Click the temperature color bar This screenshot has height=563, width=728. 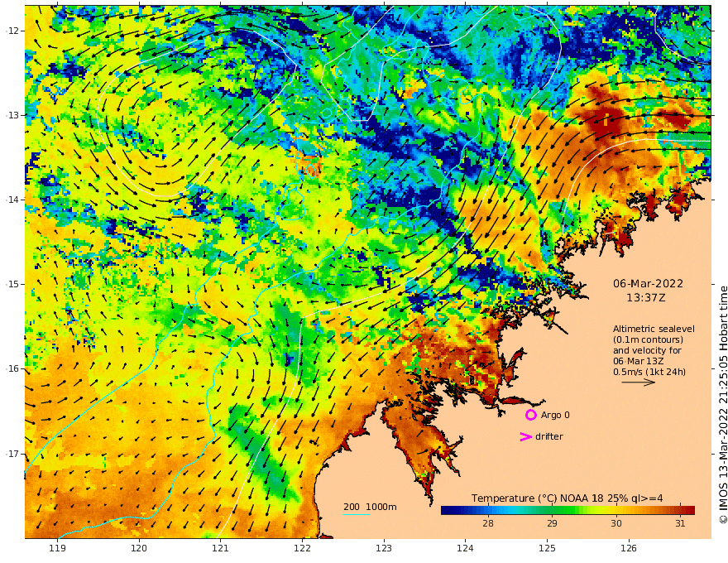[568, 511]
